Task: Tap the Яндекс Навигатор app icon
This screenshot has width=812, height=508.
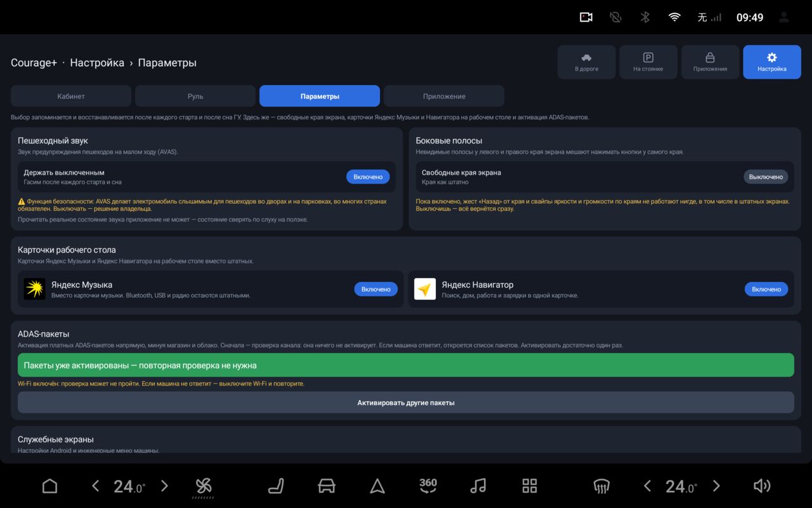Action: coord(425,289)
